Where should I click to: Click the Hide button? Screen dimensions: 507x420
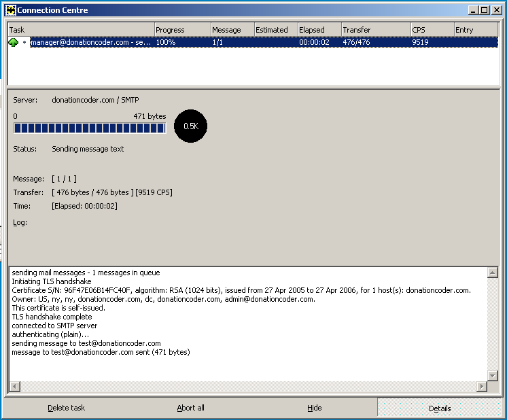pyautogui.click(x=314, y=408)
